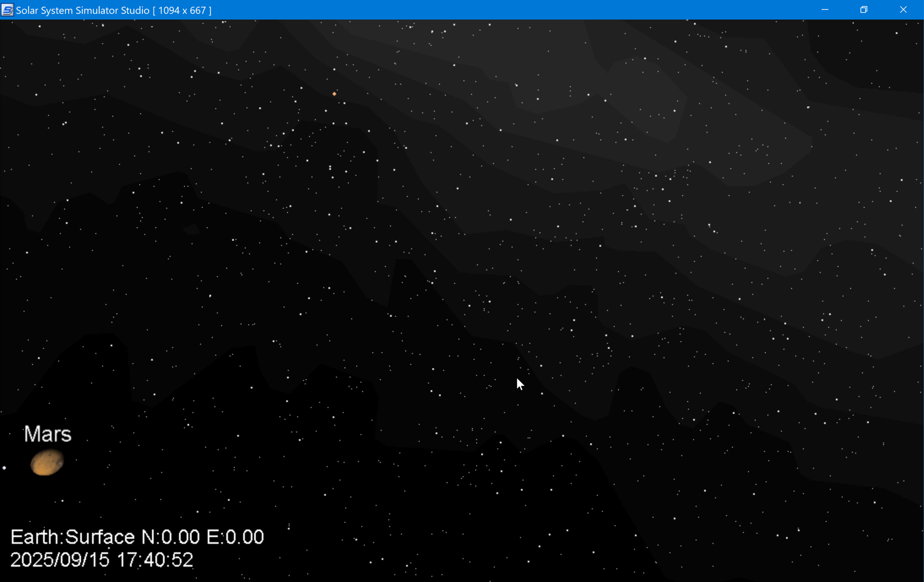Select the N:0.00 latitude readout
The image size is (924, 582).
pyautogui.click(x=171, y=537)
